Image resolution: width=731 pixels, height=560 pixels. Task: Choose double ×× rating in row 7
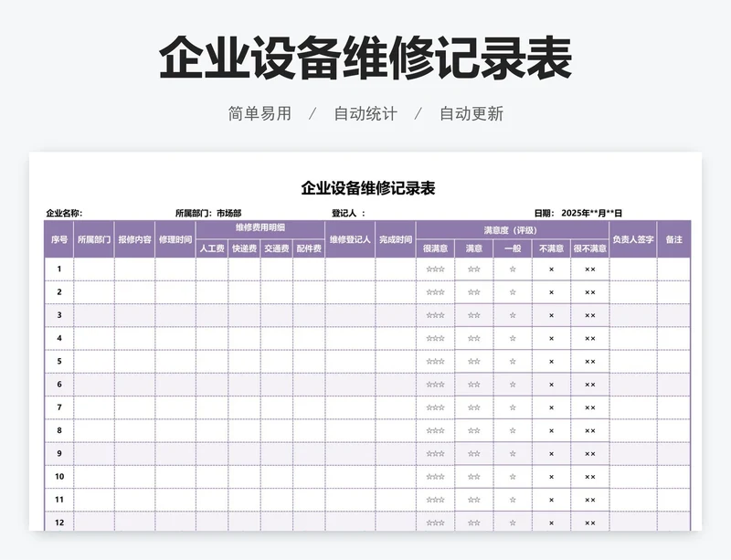coord(589,407)
